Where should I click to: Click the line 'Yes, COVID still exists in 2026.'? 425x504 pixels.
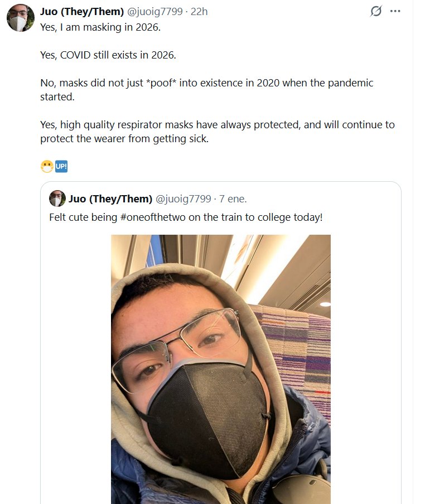[108, 55]
